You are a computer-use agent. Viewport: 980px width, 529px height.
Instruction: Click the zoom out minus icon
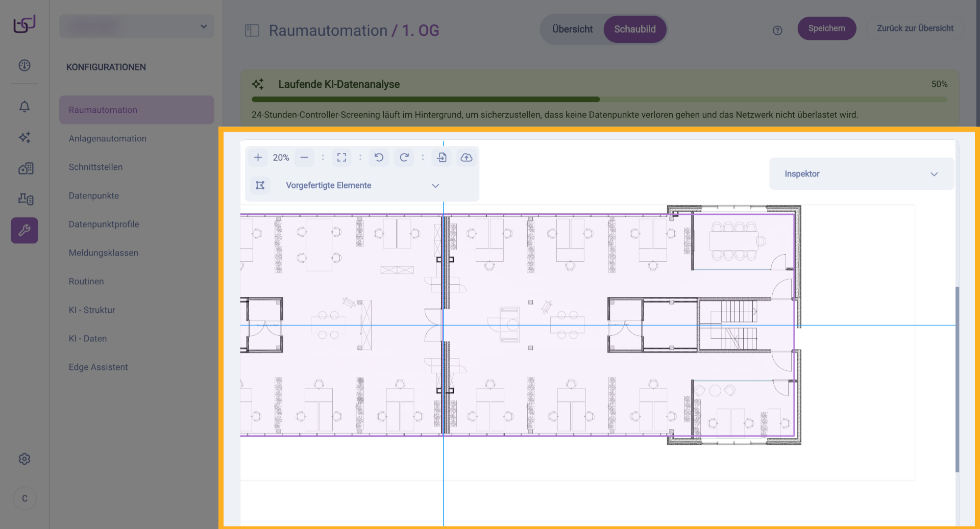[x=304, y=158]
